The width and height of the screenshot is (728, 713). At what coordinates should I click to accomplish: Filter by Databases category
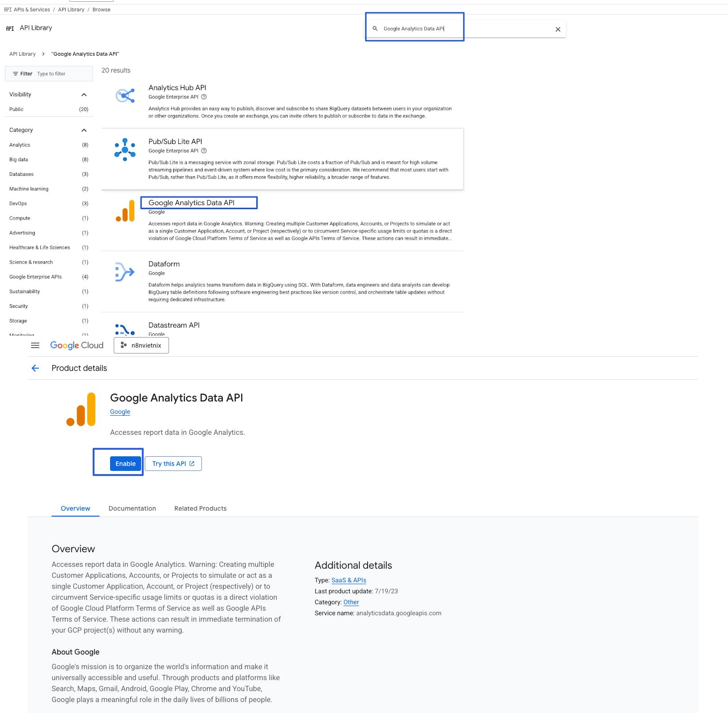(x=49, y=174)
